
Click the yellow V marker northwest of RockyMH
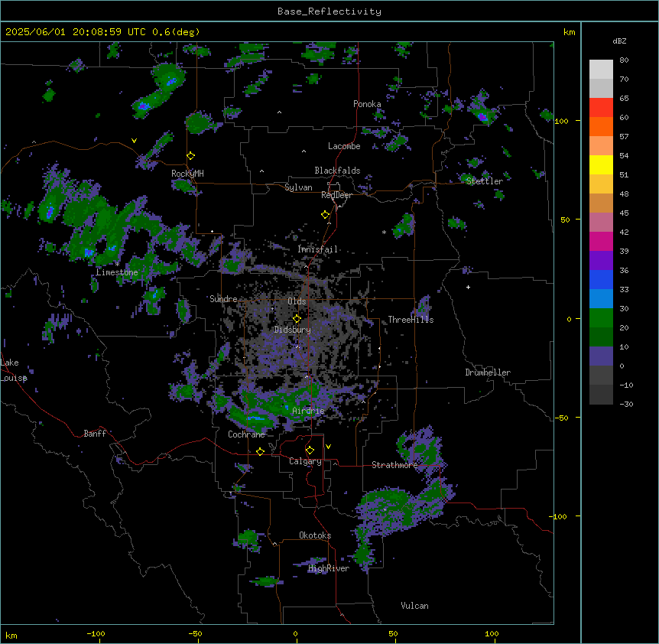pos(134,141)
